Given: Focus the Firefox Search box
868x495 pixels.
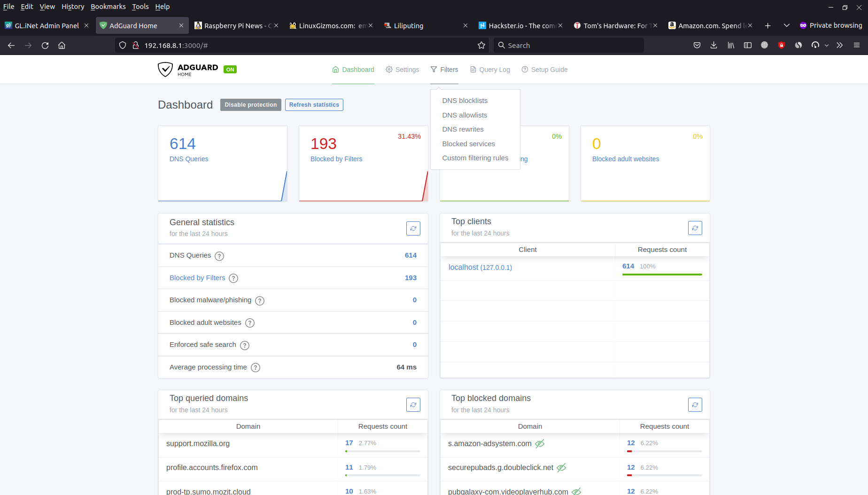Looking at the screenshot, I should (x=568, y=46).
